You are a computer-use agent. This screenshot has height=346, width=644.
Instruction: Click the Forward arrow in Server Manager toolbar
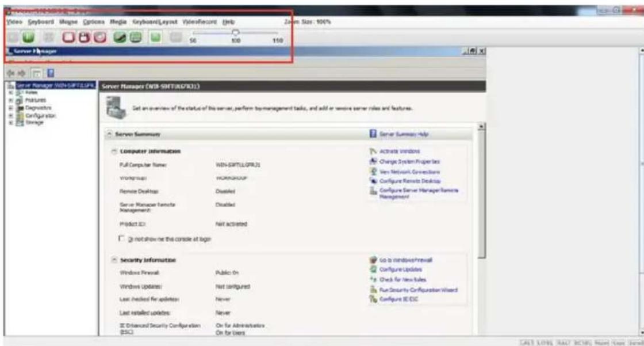click(21, 73)
